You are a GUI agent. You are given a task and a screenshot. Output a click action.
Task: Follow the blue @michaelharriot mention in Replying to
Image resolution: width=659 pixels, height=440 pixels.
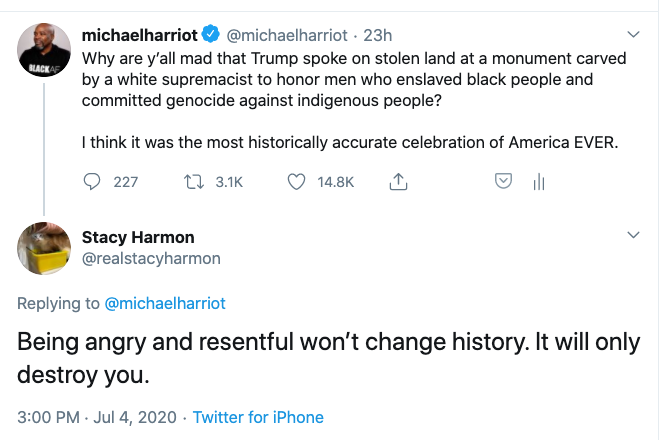pos(165,303)
